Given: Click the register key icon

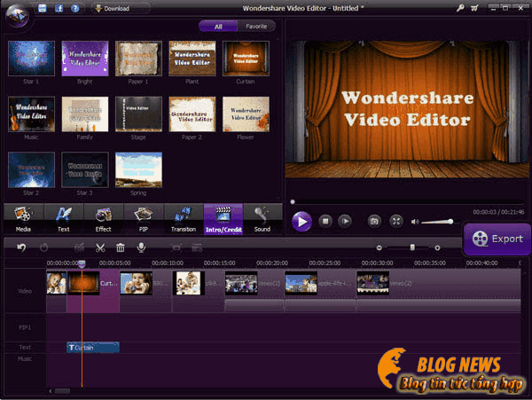Looking at the screenshot, I should click(460, 8).
